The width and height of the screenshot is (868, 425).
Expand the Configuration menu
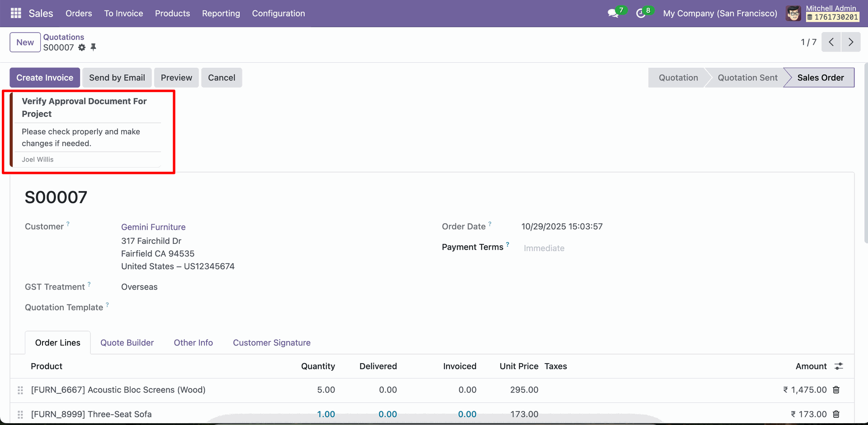coord(278,14)
